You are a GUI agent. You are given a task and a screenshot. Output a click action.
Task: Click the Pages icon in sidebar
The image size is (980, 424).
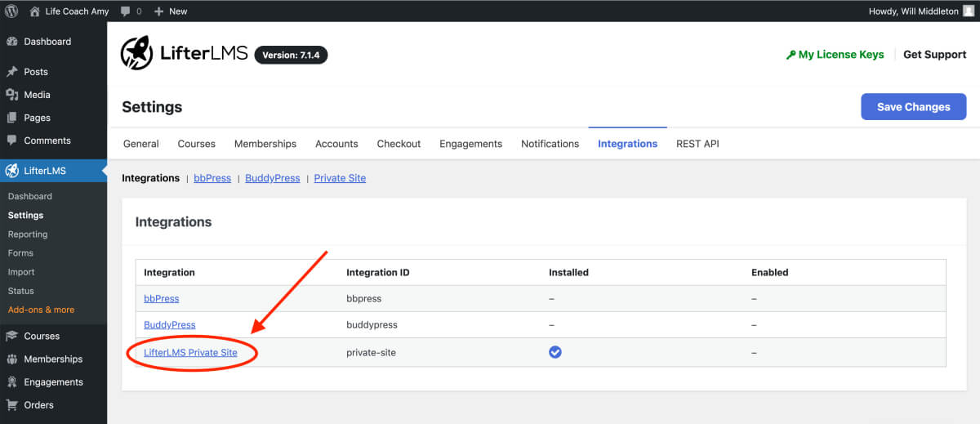12,118
